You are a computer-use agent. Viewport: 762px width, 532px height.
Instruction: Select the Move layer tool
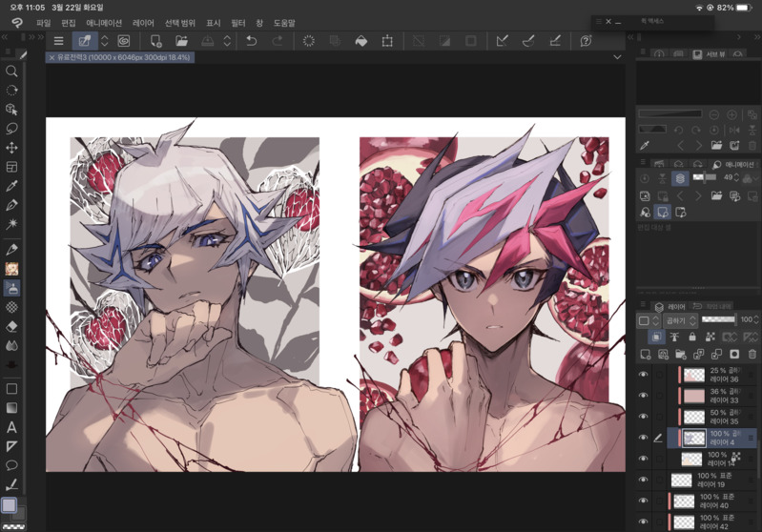click(11, 148)
